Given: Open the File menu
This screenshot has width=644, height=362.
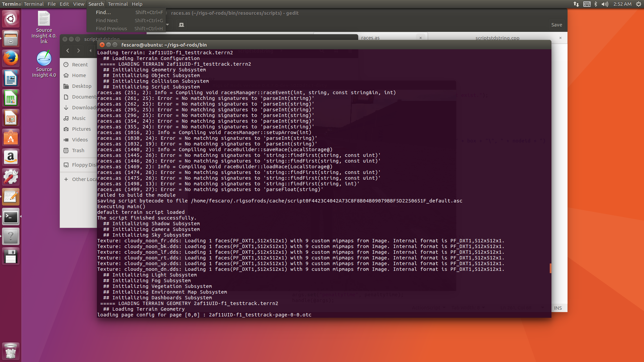Looking at the screenshot, I should 52,4.
